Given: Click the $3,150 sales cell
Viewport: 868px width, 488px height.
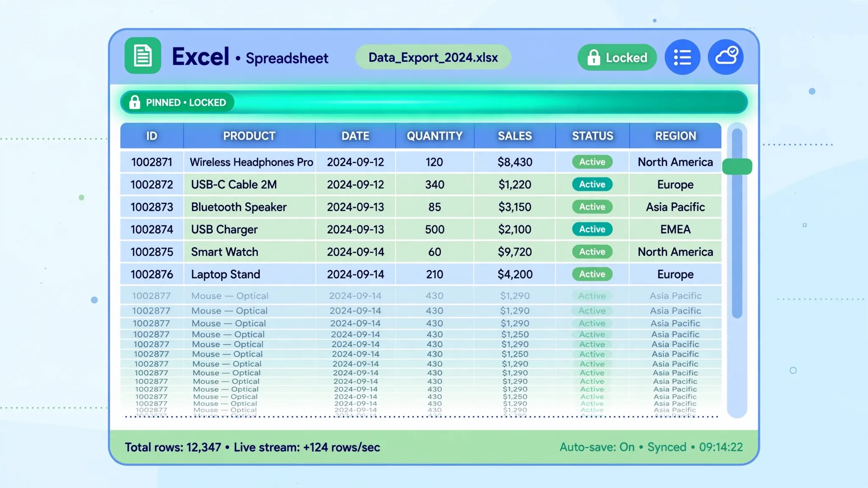Looking at the screenshot, I should 515,207.
